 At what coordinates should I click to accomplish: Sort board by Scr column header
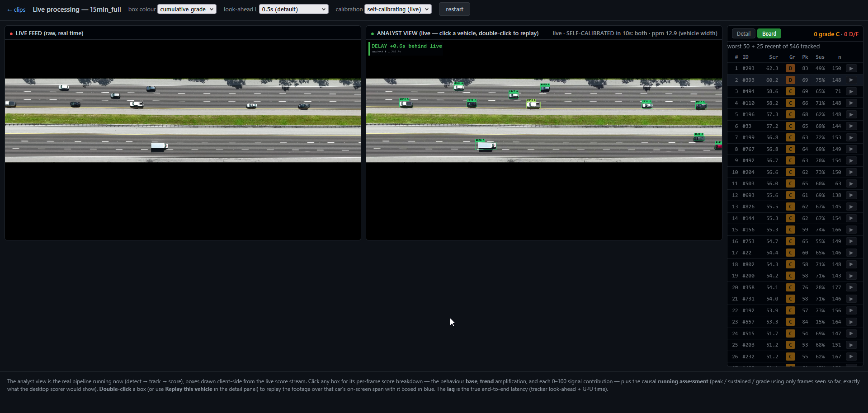coord(774,57)
